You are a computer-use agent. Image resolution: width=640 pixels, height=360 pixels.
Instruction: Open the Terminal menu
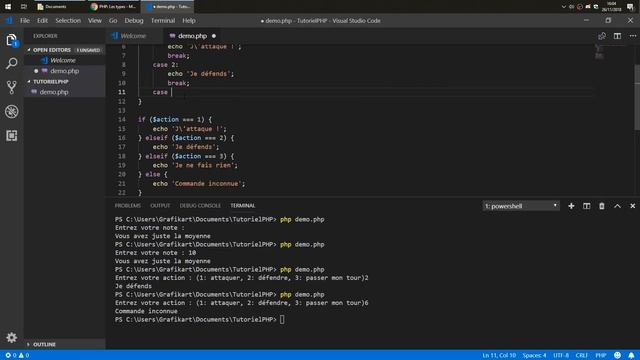pos(163,20)
